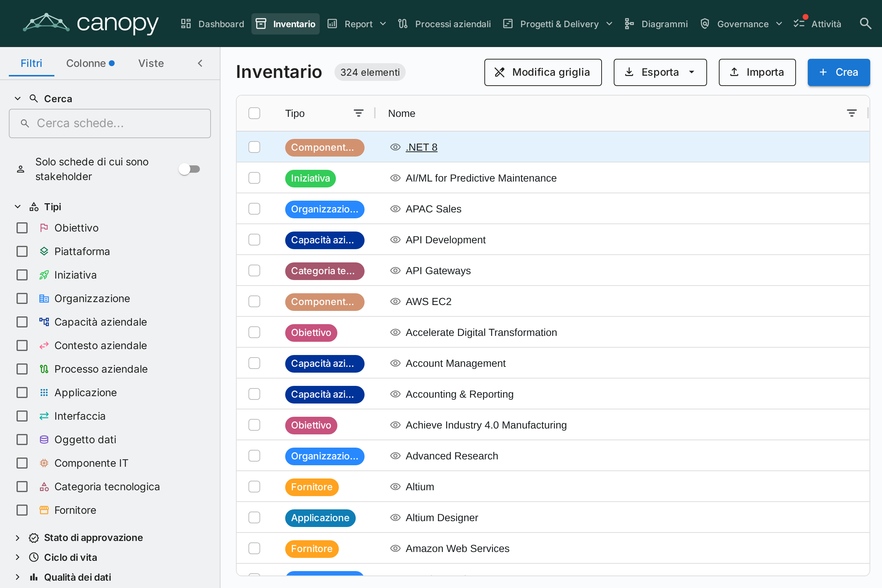Click the Ciclo di vita clock icon
This screenshot has width=882, height=588.
pos(34,557)
